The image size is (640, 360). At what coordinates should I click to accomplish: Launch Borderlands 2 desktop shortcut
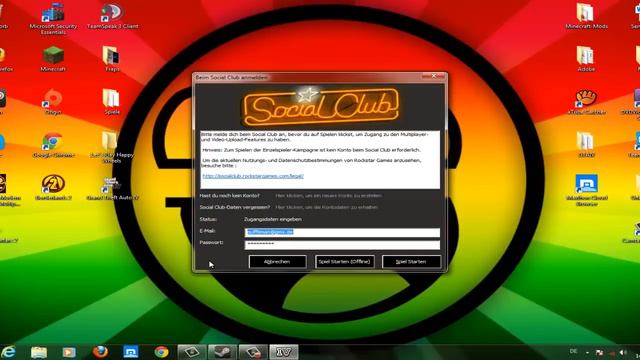click(53, 188)
